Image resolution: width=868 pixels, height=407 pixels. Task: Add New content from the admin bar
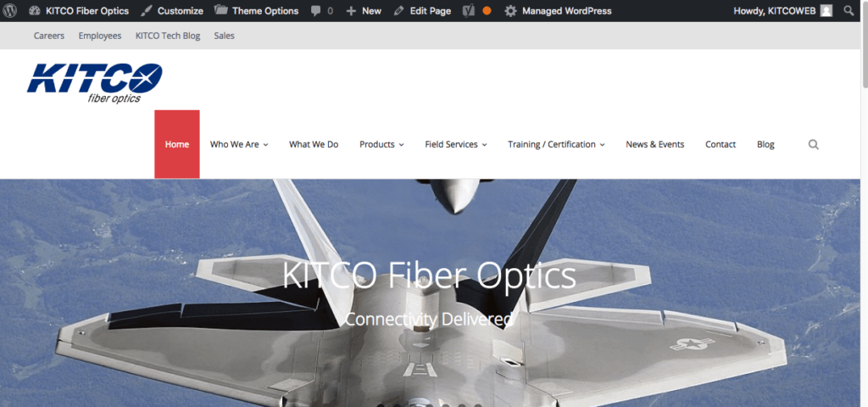pyautogui.click(x=364, y=10)
